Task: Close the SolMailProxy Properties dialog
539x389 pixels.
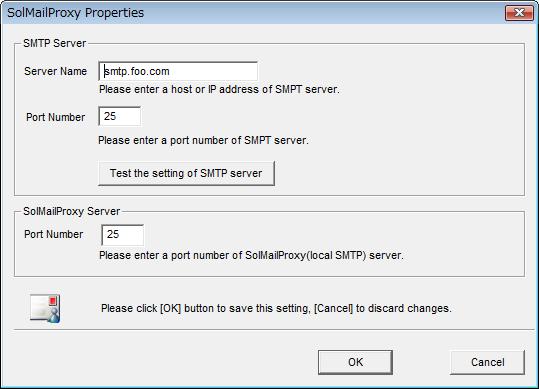Action: 519,13
